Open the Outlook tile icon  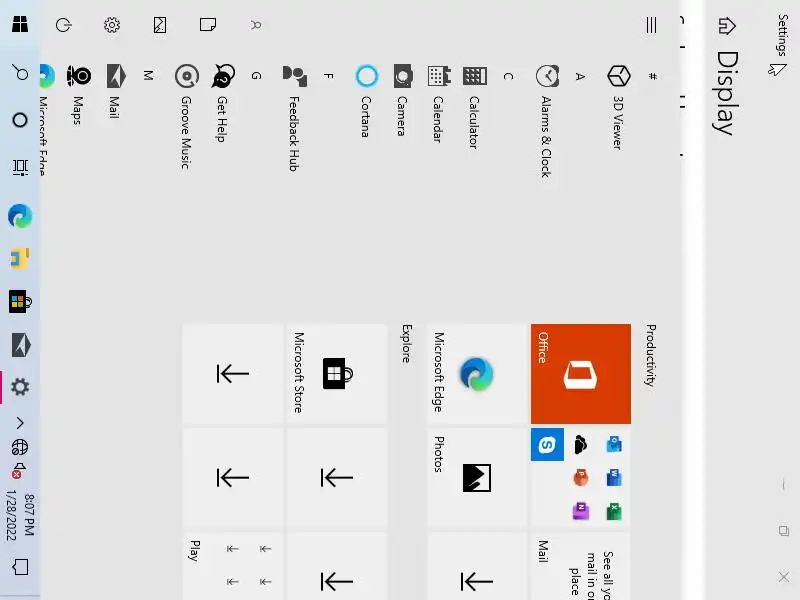614,444
